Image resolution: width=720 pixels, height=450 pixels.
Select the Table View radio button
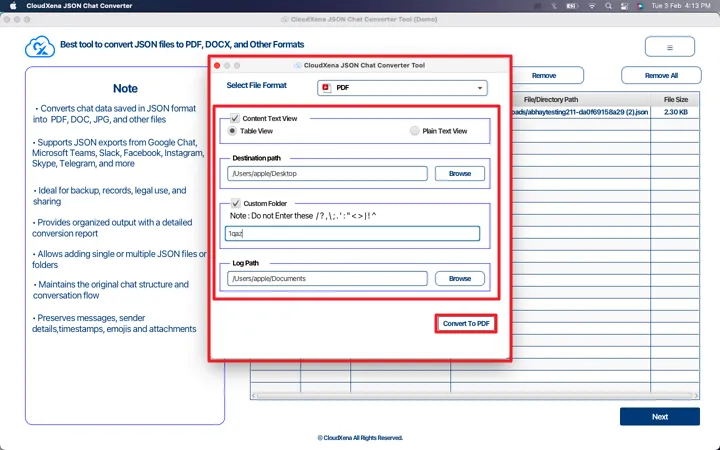(x=233, y=131)
